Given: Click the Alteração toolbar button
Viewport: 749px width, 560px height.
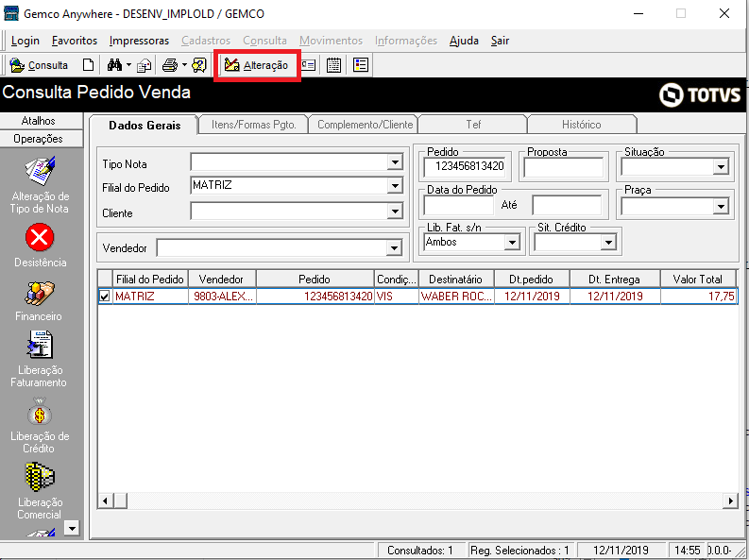Looking at the screenshot, I should pos(257,65).
